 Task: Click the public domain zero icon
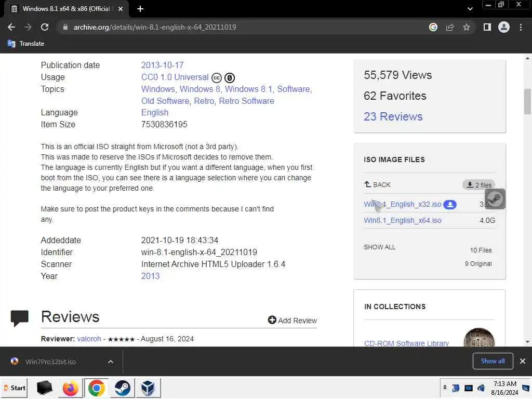230,78
